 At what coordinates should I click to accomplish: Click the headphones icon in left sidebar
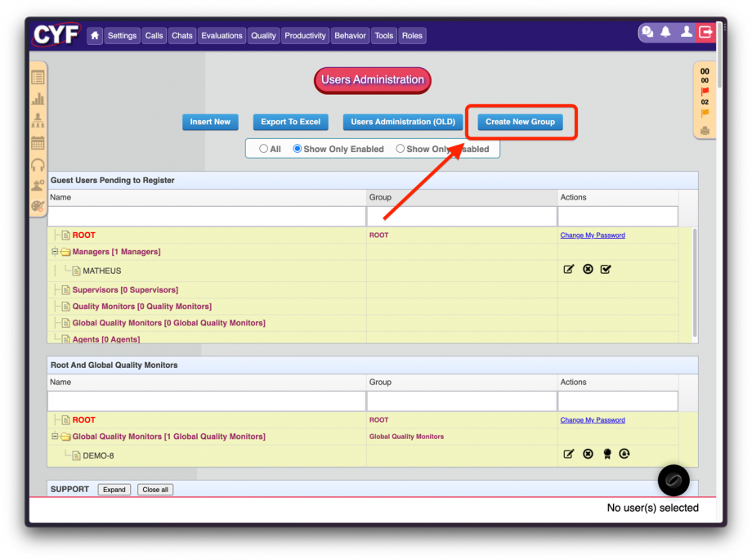pos(38,164)
